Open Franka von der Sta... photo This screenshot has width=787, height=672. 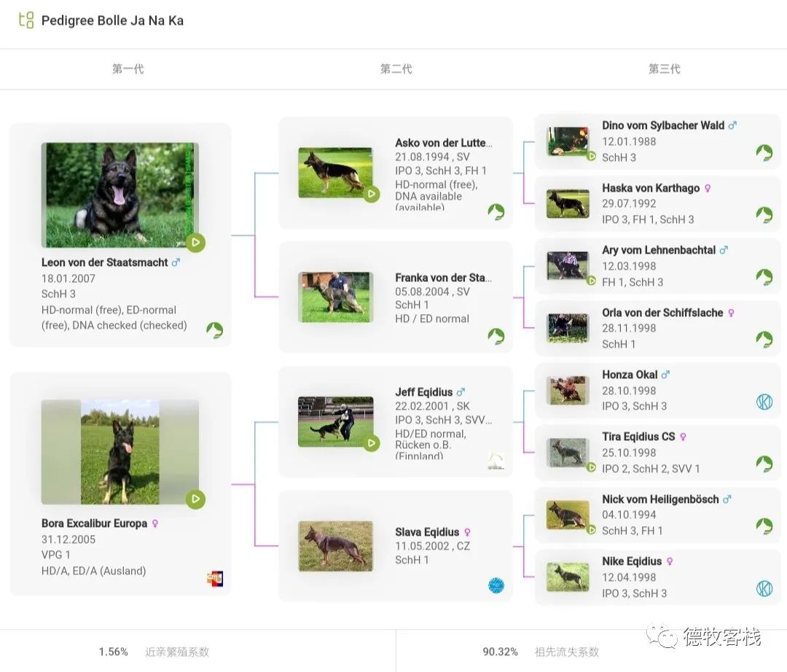pyautogui.click(x=336, y=297)
